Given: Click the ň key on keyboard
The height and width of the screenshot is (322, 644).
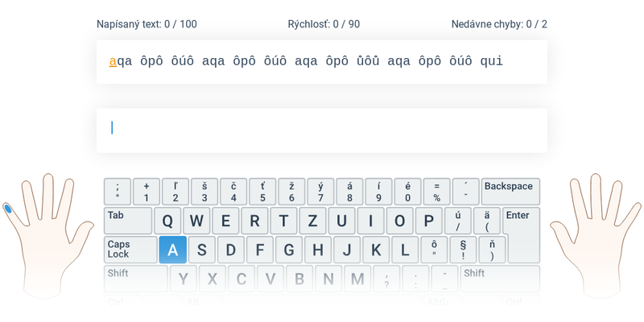Looking at the screenshot, I should click(493, 250).
